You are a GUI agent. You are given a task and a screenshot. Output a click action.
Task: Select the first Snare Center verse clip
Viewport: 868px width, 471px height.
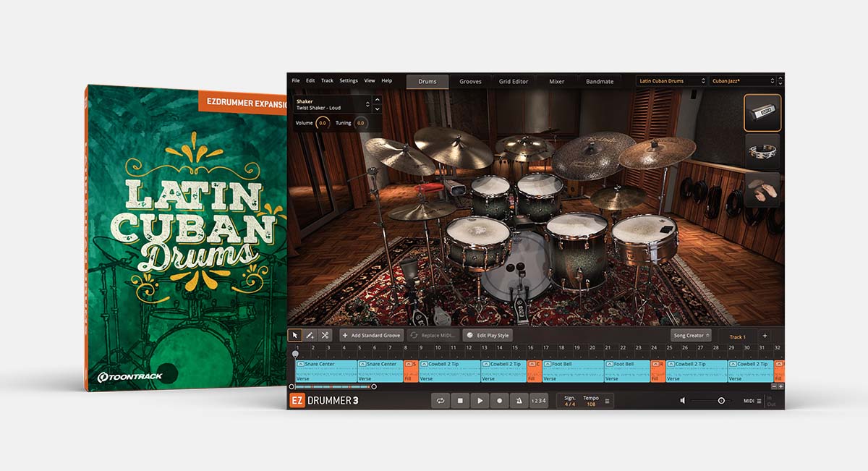click(326, 370)
